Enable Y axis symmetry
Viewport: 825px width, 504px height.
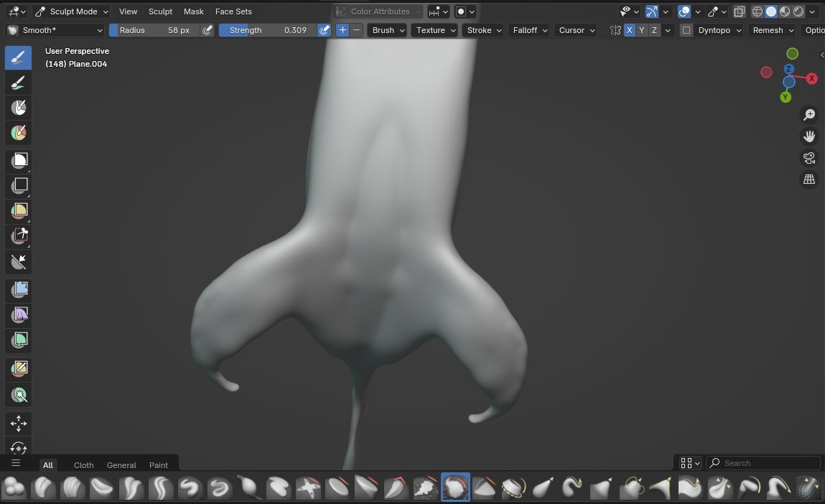point(643,30)
